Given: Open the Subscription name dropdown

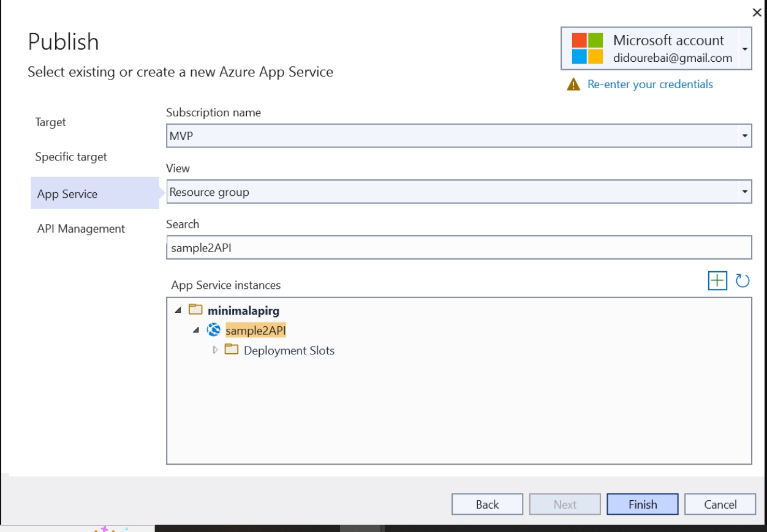Looking at the screenshot, I should click(744, 136).
